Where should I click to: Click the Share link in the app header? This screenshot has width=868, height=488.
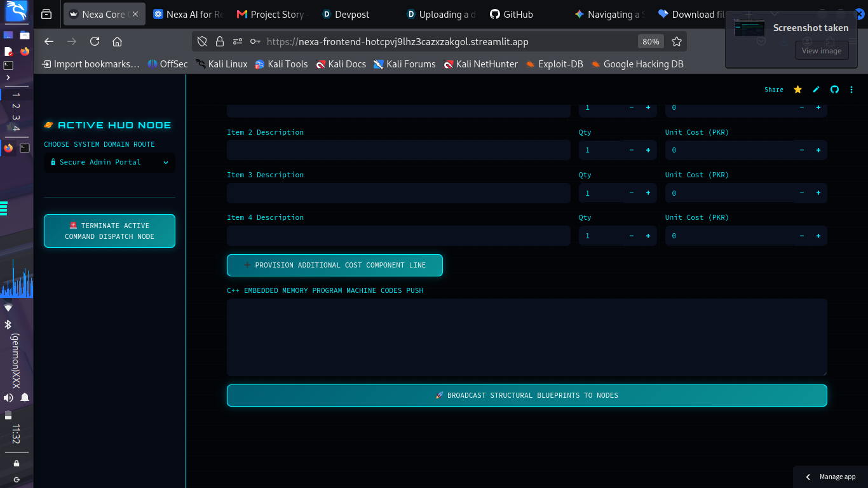(x=774, y=90)
